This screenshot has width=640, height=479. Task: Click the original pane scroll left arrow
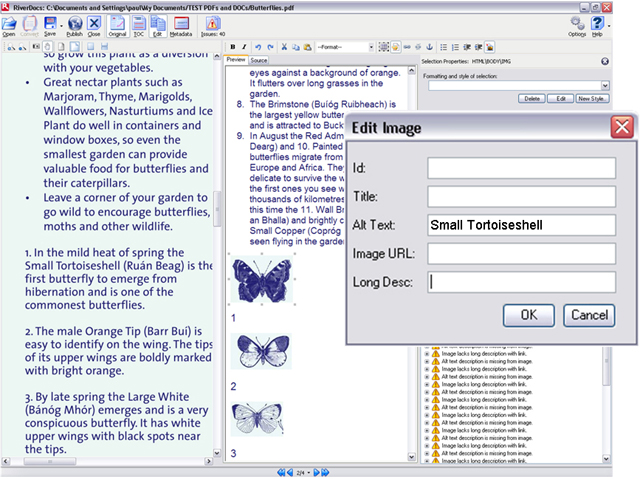tap(6, 461)
